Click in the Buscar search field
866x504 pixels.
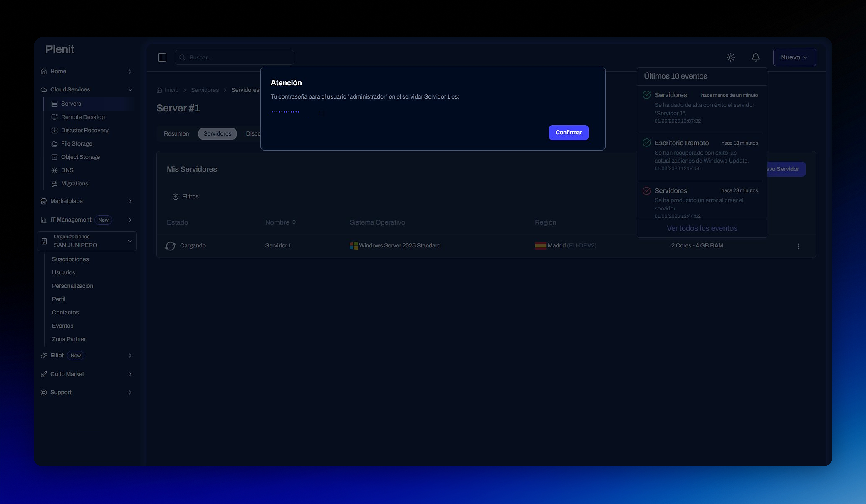point(235,57)
